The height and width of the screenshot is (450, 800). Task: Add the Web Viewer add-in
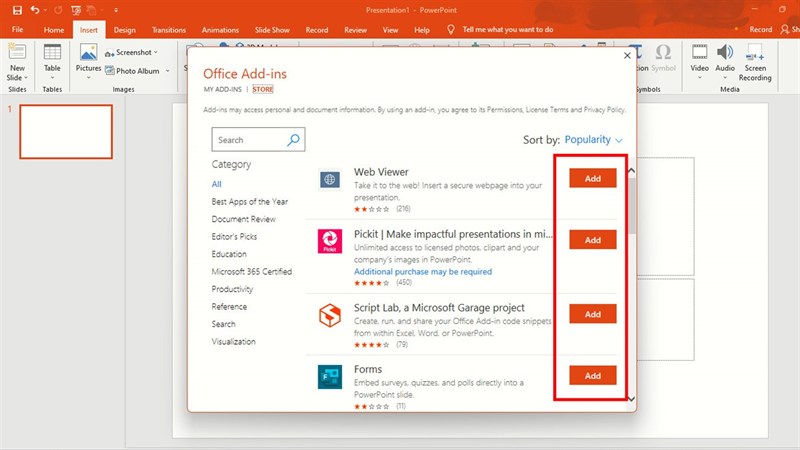pyautogui.click(x=593, y=179)
